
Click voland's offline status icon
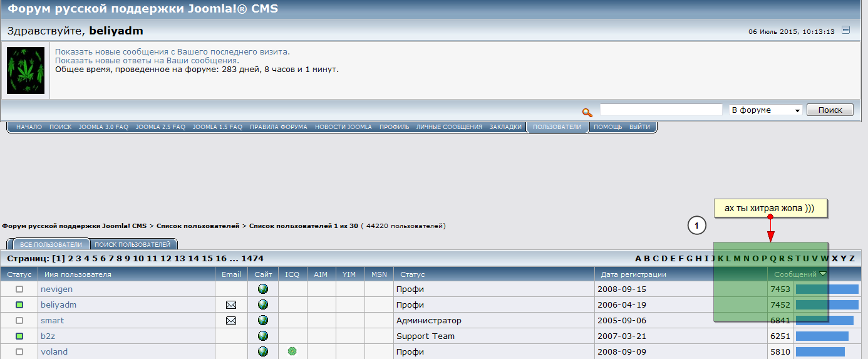coord(19,352)
